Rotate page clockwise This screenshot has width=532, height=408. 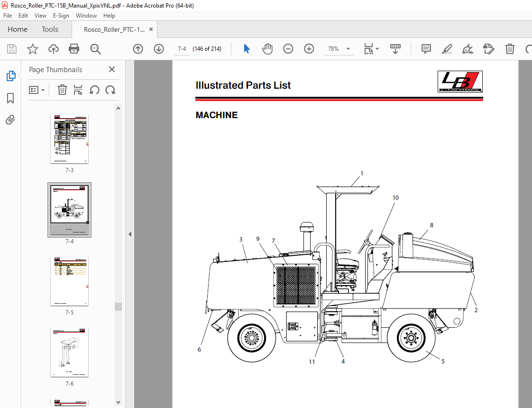coord(110,90)
